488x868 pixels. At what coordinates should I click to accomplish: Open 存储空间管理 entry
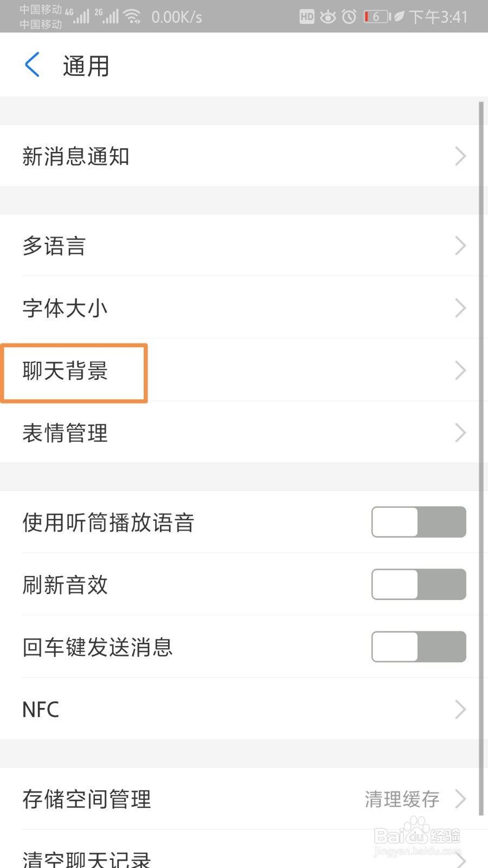coord(240,799)
